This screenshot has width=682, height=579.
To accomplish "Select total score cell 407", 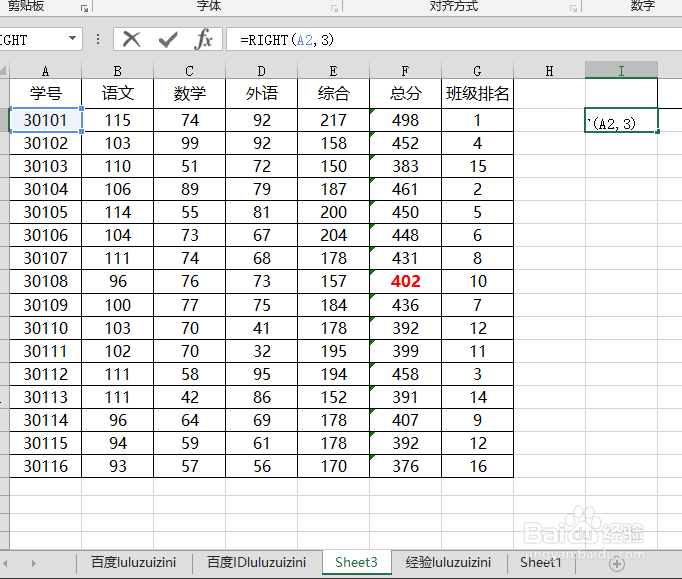I will coord(405,420).
